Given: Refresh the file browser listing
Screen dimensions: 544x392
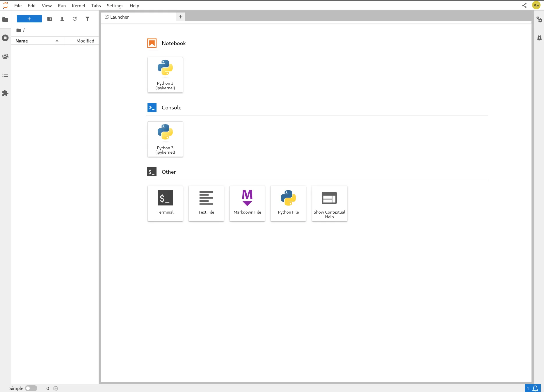Looking at the screenshot, I should click(x=75, y=19).
